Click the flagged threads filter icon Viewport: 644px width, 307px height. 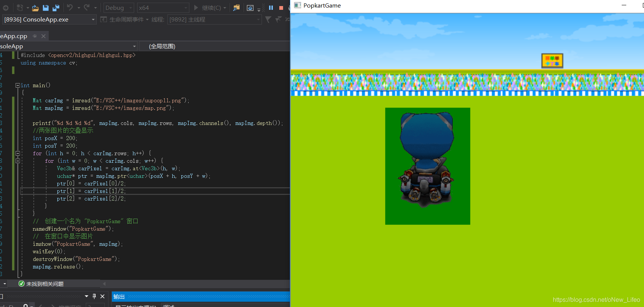click(x=279, y=19)
